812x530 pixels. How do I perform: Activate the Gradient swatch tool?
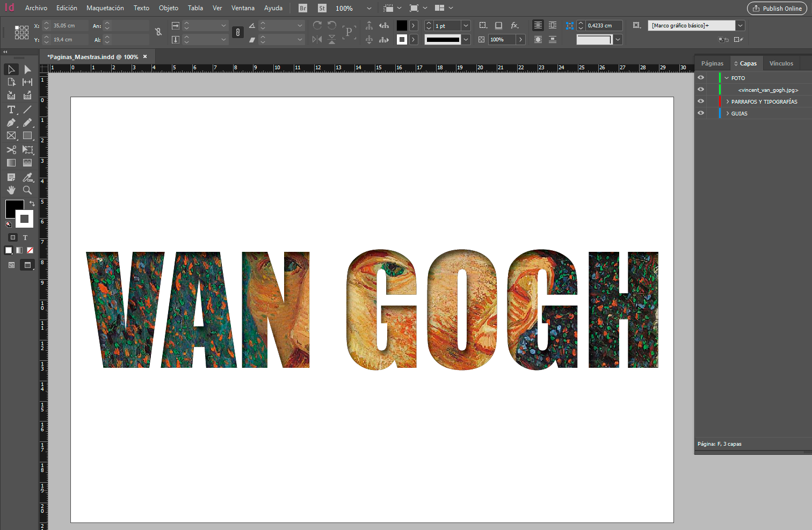point(11,163)
